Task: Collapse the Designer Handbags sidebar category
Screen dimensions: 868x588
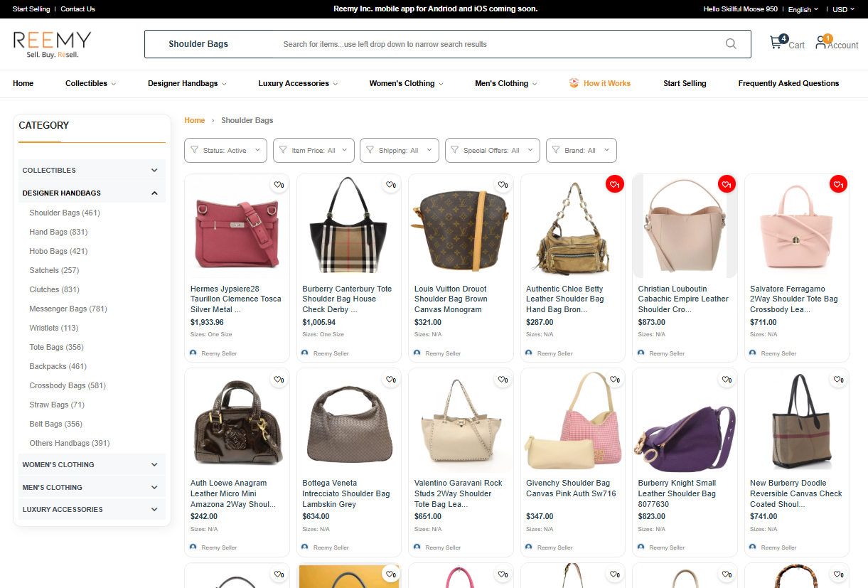Action: pos(92,193)
